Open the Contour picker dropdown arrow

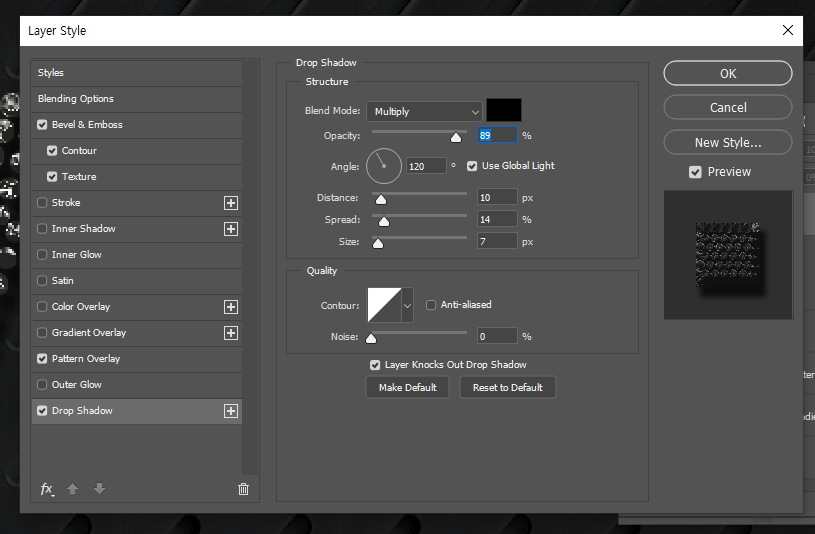[408, 305]
